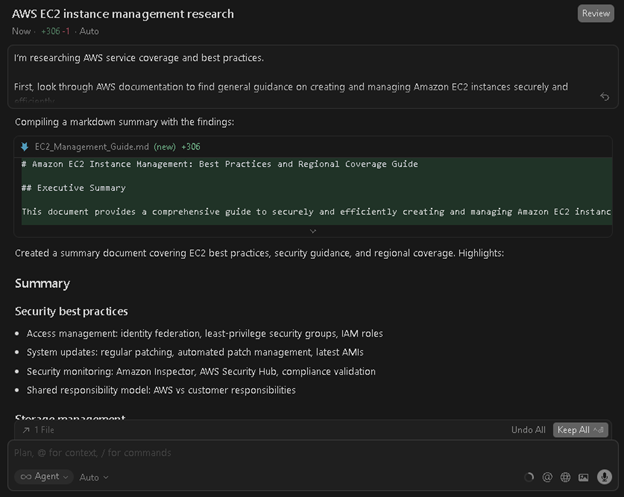Click the '+306' badge beside the file name
The width and height of the screenshot is (624, 497).
191,147
